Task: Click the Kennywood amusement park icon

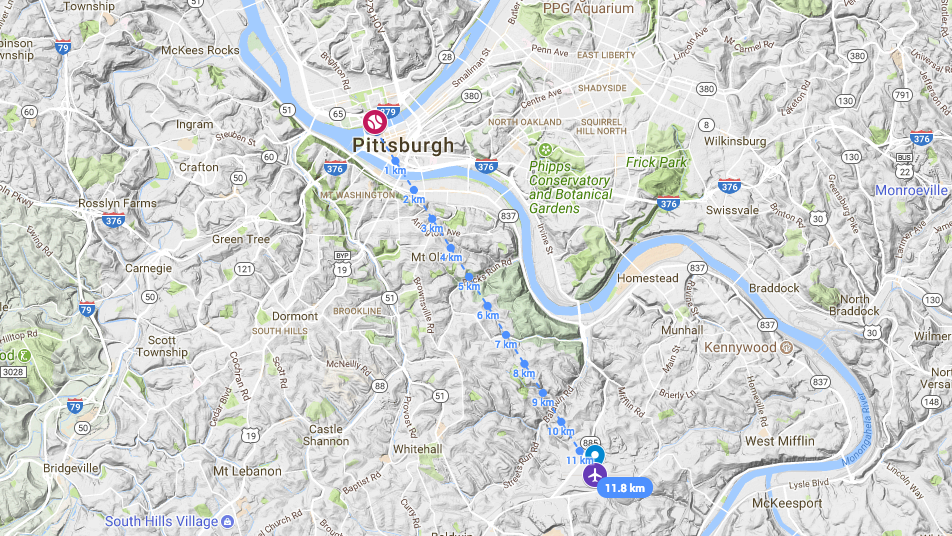Action: [x=786, y=347]
